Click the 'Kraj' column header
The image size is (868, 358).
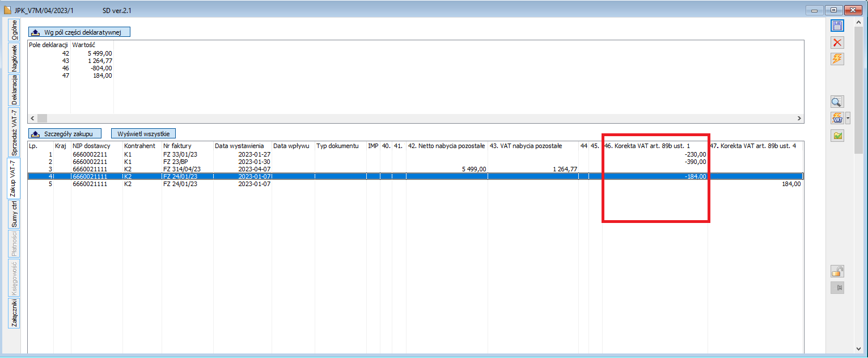pyautogui.click(x=62, y=146)
